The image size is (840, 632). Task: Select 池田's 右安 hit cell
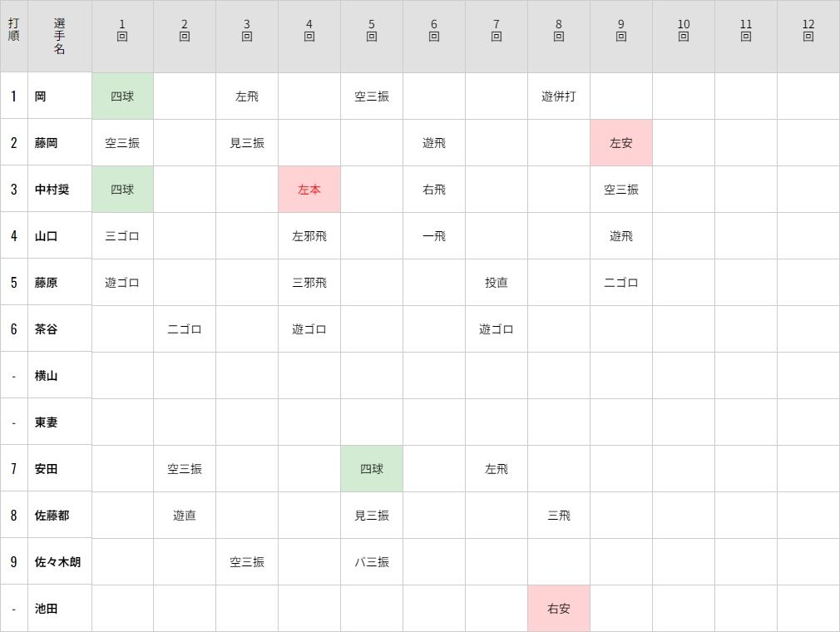559,609
